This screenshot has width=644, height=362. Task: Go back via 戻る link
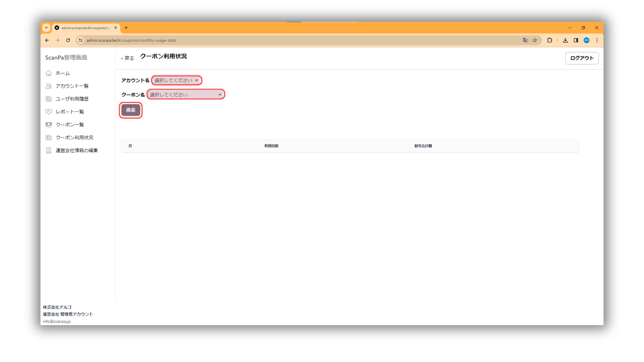127,58
